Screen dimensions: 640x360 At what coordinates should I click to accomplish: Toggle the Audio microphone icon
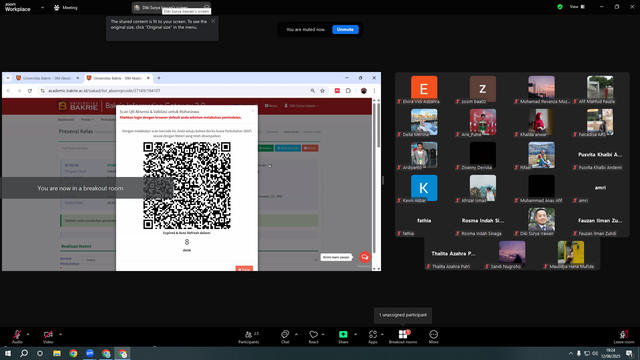coord(17,334)
